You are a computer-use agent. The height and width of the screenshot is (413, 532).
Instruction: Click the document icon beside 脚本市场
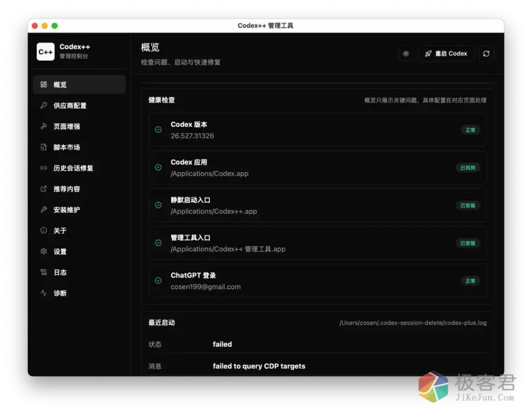[44, 147]
